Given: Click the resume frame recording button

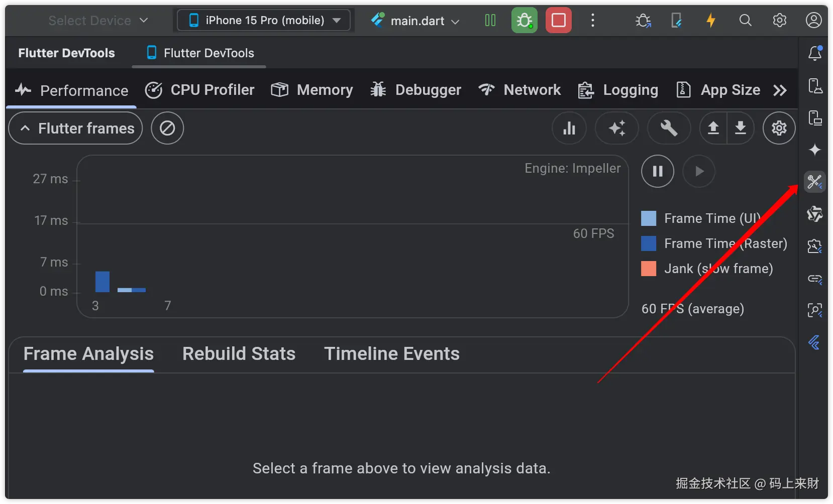Looking at the screenshot, I should click(699, 172).
